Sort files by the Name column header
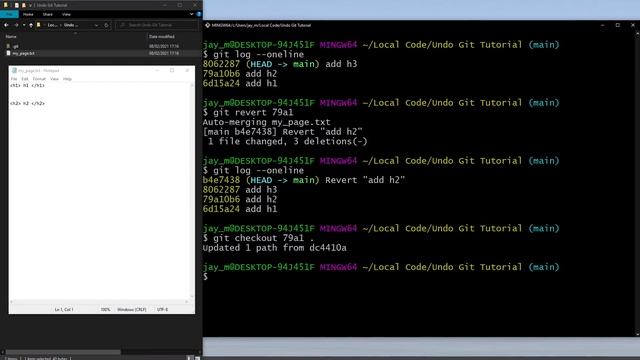 pos(11,36)
